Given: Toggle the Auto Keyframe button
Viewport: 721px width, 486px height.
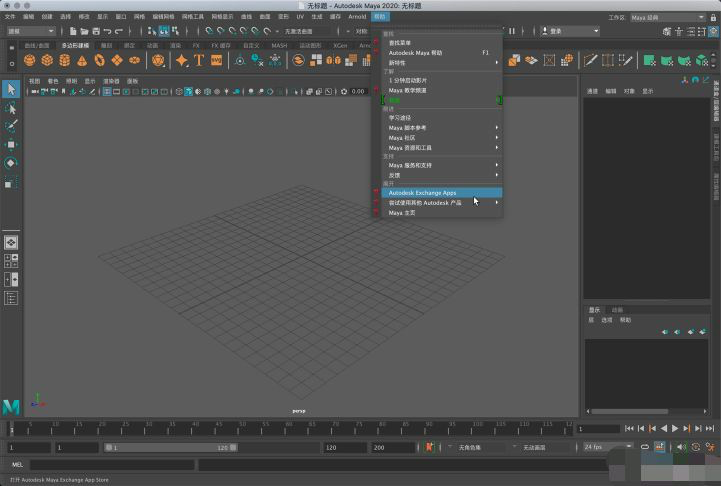Looking at the screenshot, I should tap(696, 447).
